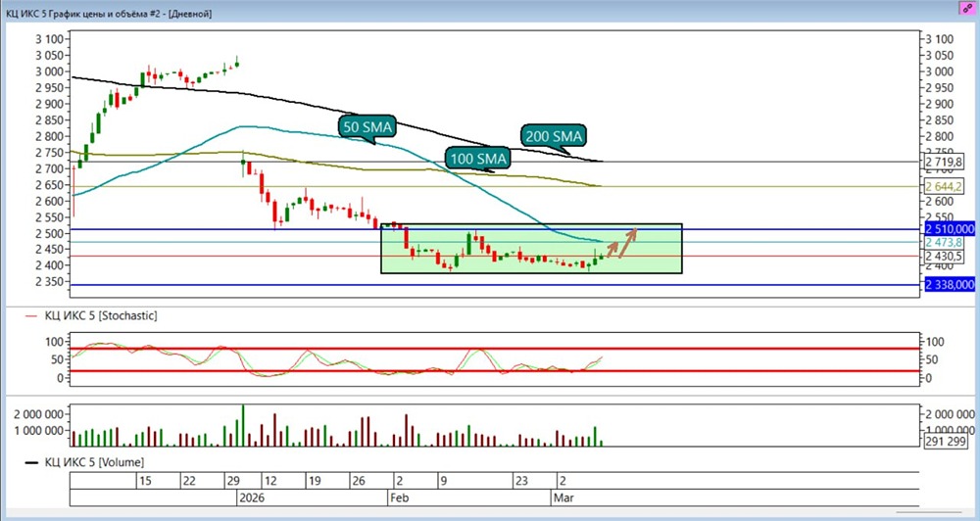980x521 pixels.
Task: Click the '50 SMA' callout label
Action: click(x=368, y=127)
